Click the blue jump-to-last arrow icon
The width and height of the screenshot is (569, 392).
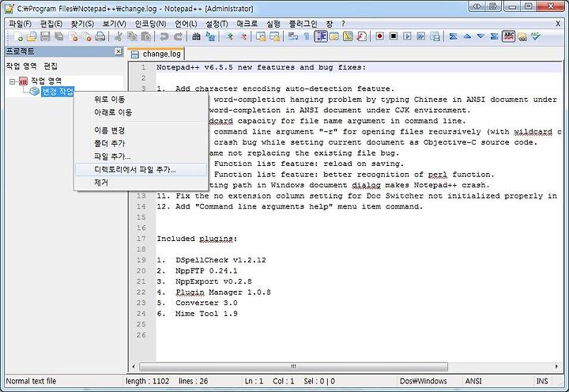tap(495, 36)
